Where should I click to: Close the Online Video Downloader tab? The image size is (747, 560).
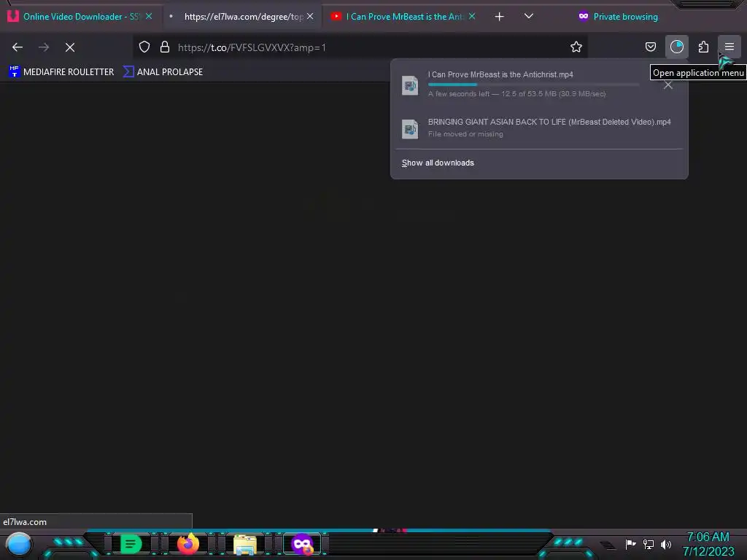click(x=149, y=16)
